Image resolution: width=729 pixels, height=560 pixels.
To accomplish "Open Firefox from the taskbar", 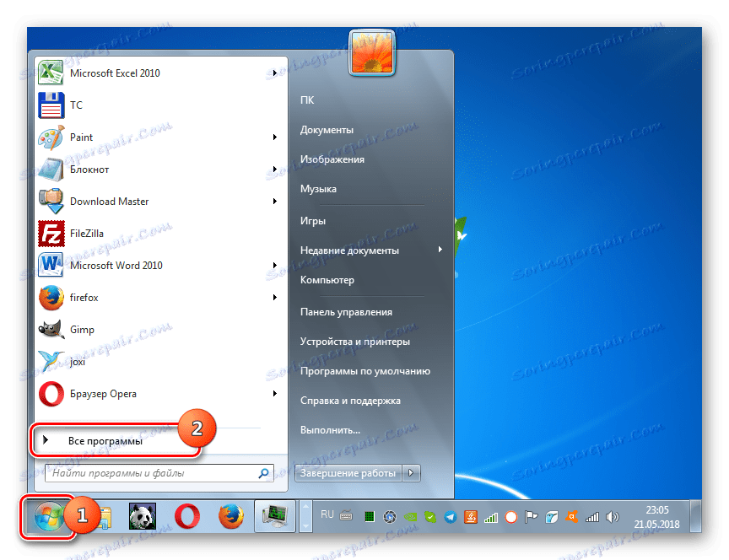I will 231,517.
